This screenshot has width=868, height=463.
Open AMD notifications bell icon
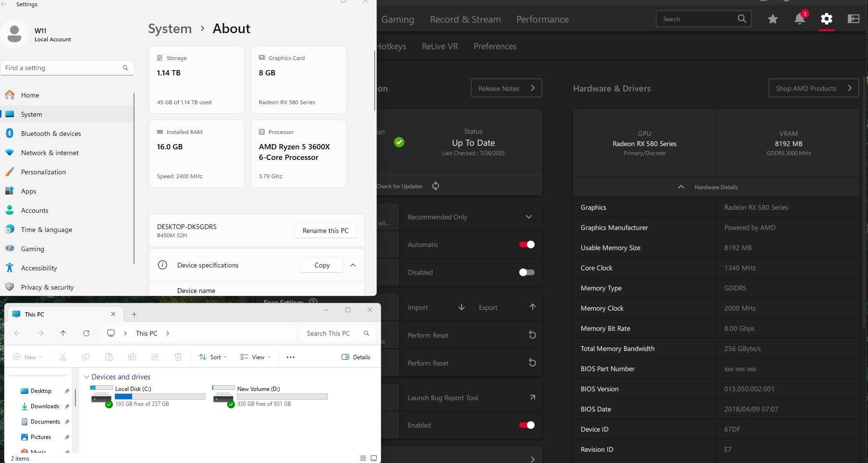tap(800, 19)
